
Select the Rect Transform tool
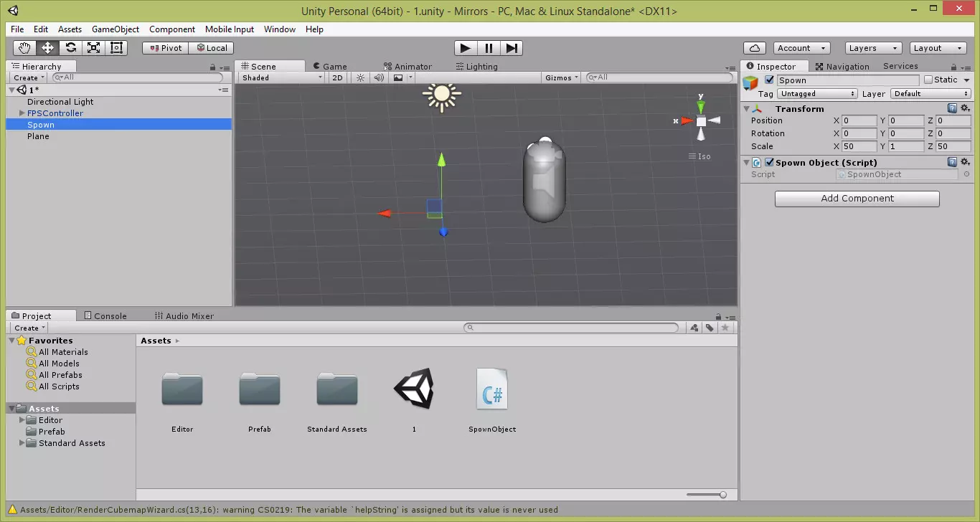tap(116, 48)
